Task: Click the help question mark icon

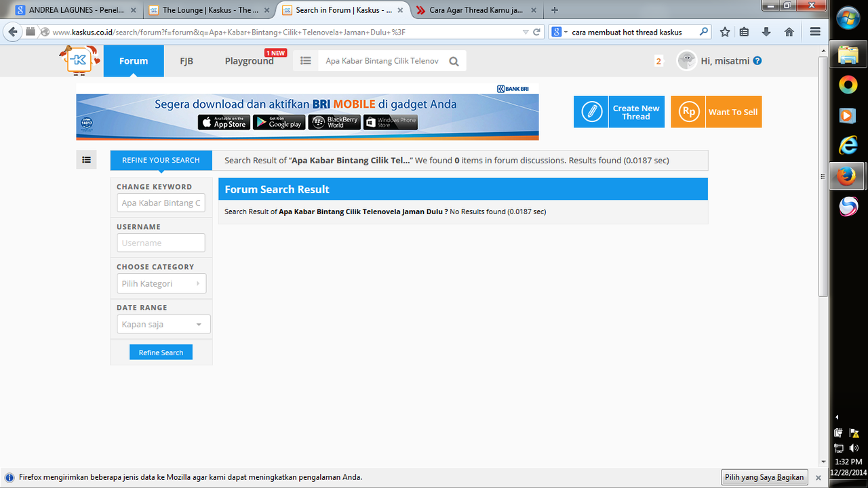Action: click(757, 60)
